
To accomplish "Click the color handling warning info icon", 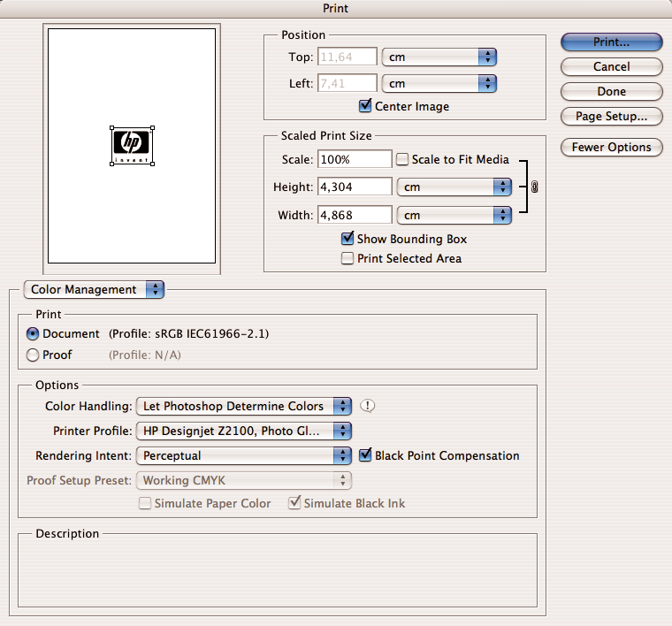I will [x=367, y=405].
